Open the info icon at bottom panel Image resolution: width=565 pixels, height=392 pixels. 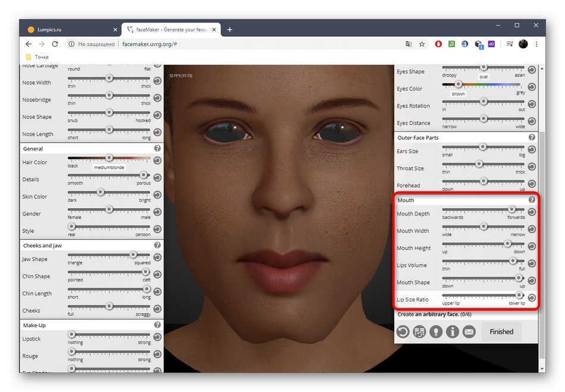pos(453,332)
